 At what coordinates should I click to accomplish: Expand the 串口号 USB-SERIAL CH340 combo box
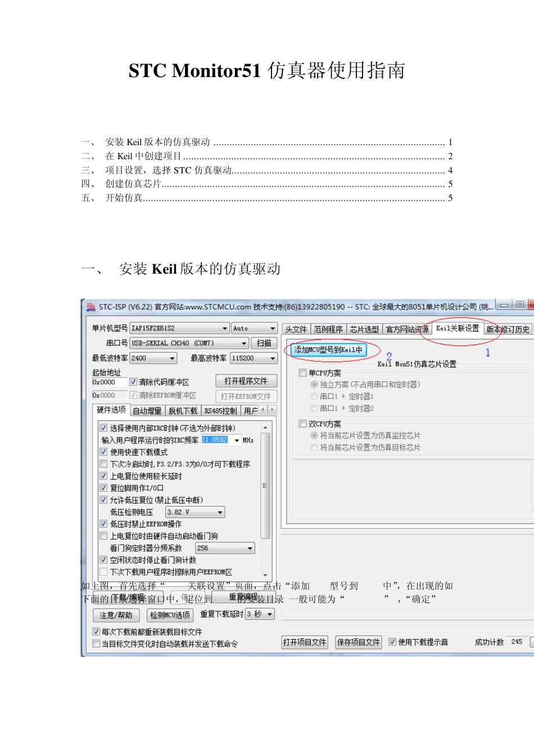(189, 343)
